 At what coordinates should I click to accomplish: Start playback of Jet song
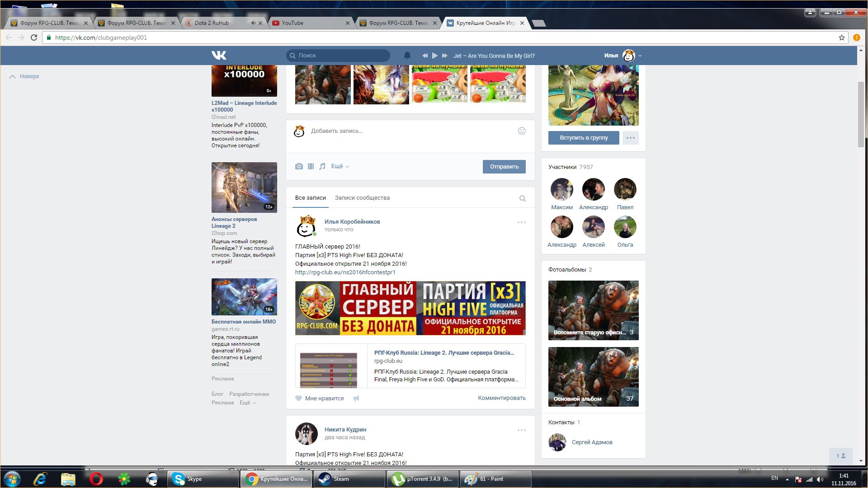(434, 56)
